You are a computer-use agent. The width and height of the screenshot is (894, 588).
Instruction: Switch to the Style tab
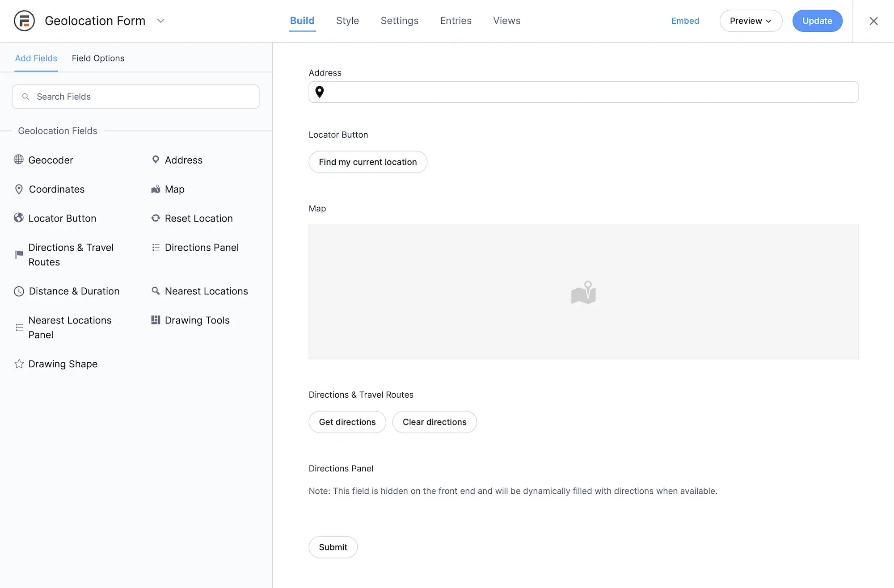point(347,21)
